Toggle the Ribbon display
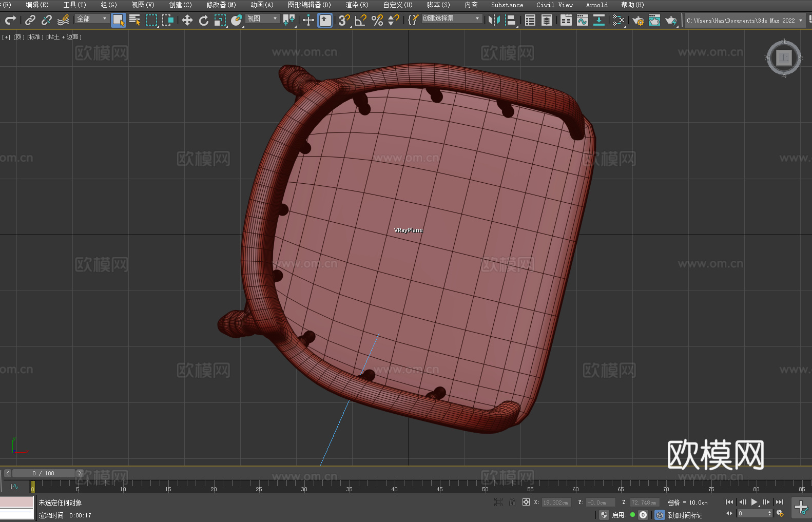 click(566, 20)
